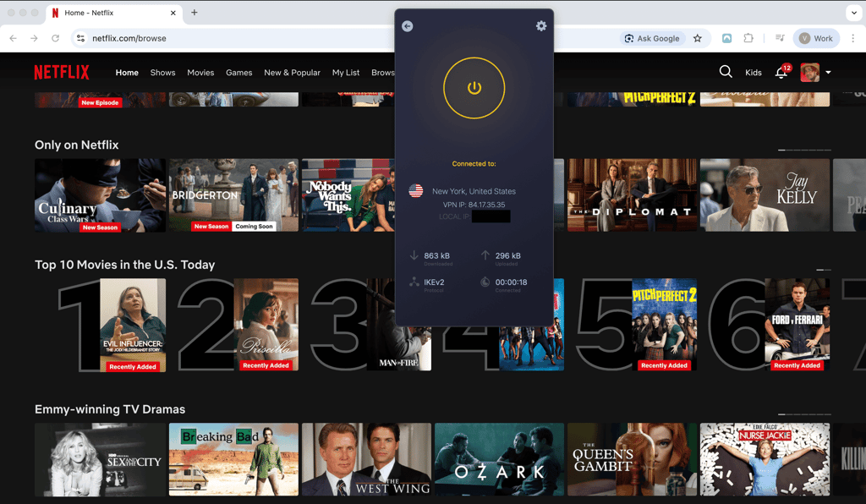Click Top 10 Movies in the U.S. Today heading
The image size is (866, 504).
coord(125,265)
